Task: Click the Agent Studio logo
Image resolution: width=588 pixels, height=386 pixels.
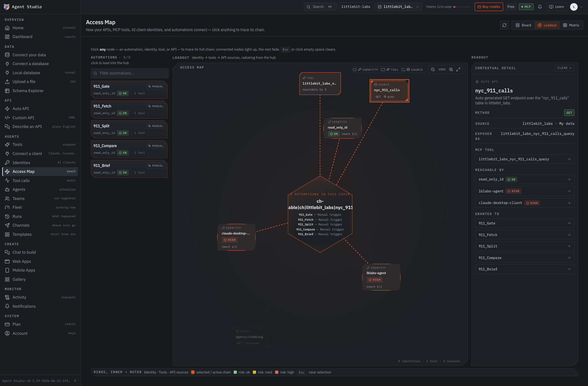Action: 6,7
